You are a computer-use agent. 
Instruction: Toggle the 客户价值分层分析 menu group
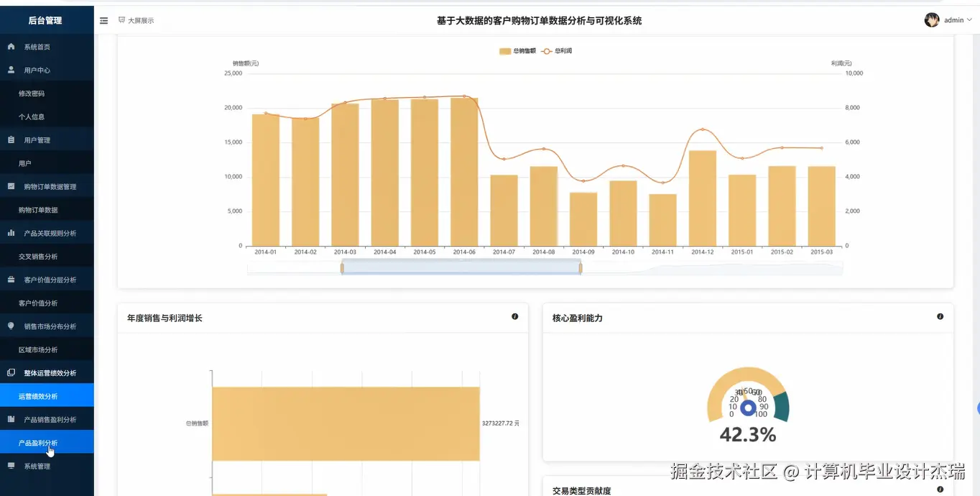tap(47, 280)
